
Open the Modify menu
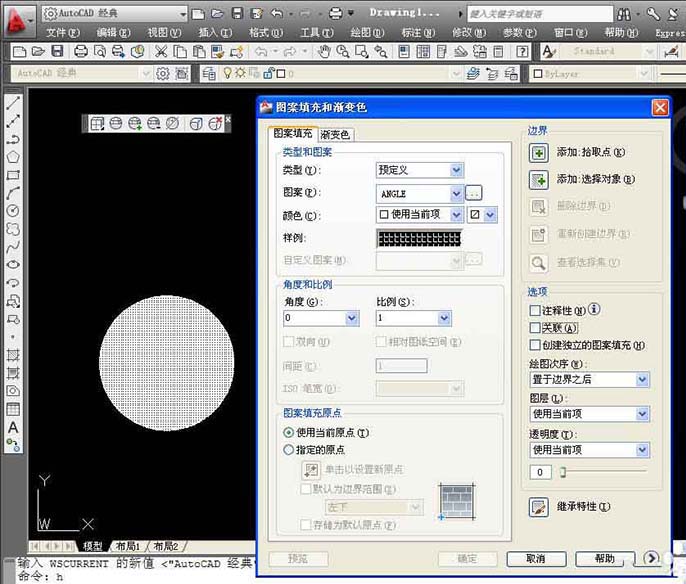point(469,33)
